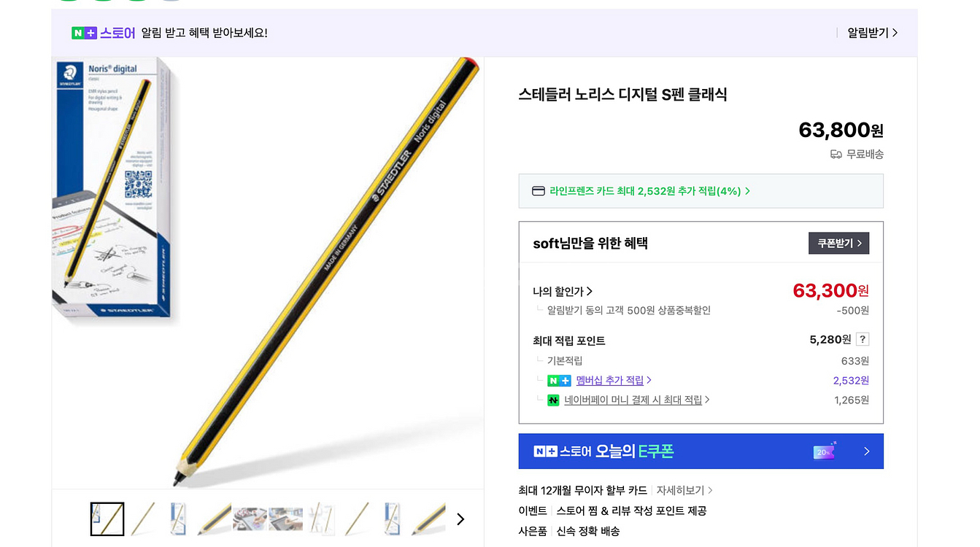Open 멤버십 추가 적립 link
Viewport: 980px width, 547px height.
pos(614,381)
